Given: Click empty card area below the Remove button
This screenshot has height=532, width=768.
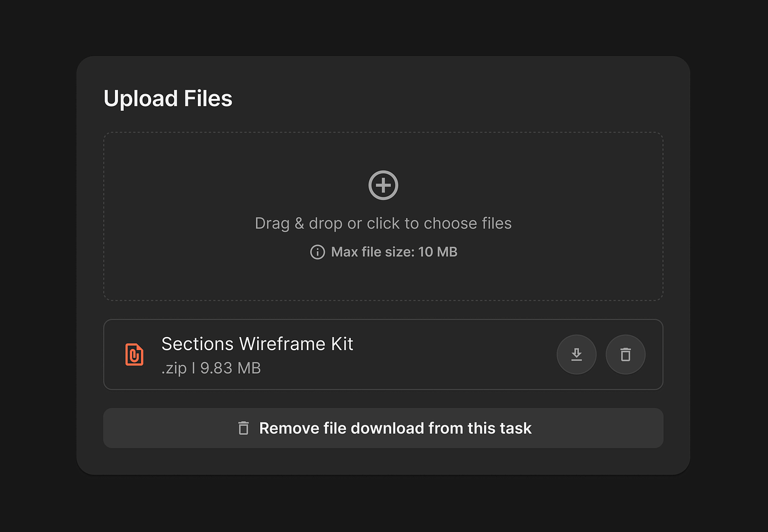Looking at the screenshot, I should click(x=383, y=461).
